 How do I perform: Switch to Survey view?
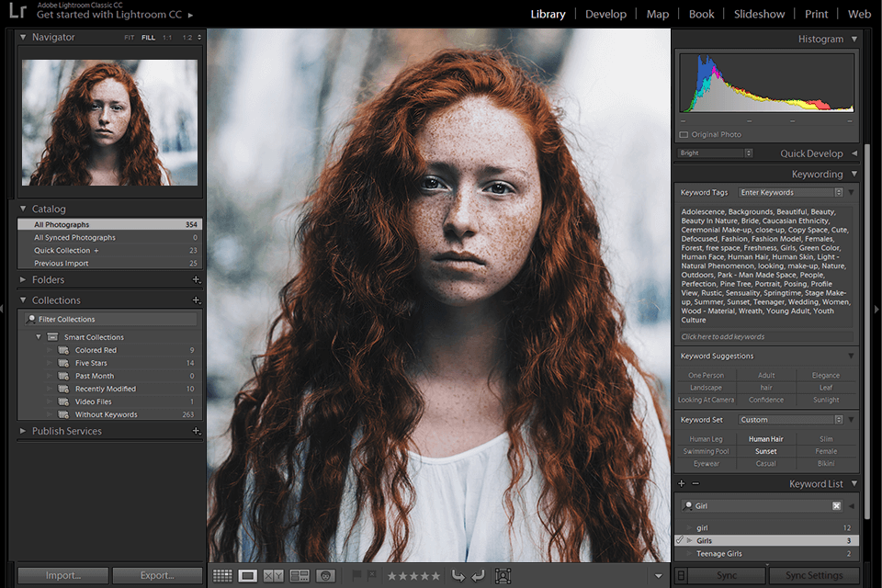pos(298,575)
